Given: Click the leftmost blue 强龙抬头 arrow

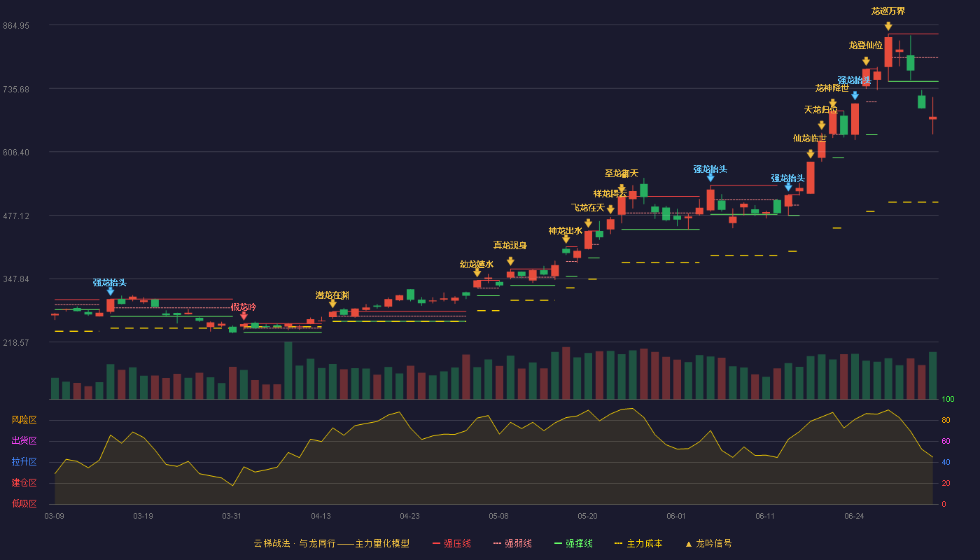Looking at the screenshot, I should click(x=110, y=291).
